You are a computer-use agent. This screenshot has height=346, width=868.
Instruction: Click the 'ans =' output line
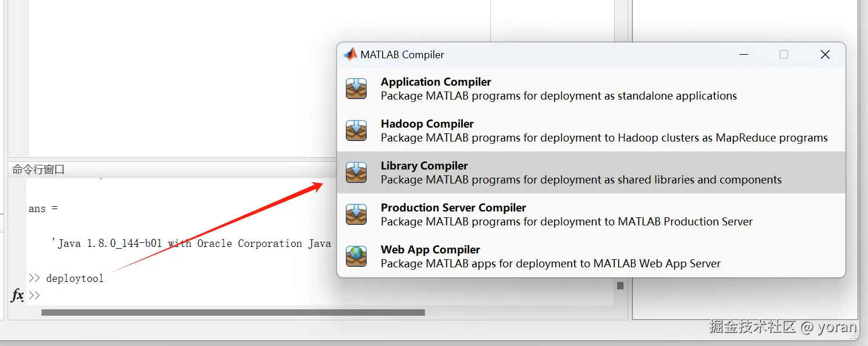click(x=43, y=209)
